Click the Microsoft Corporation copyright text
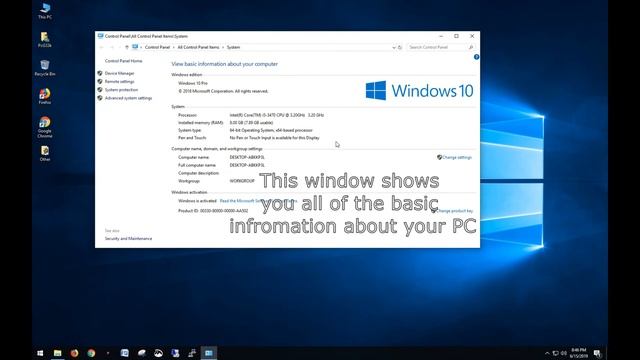 [223, 91]
